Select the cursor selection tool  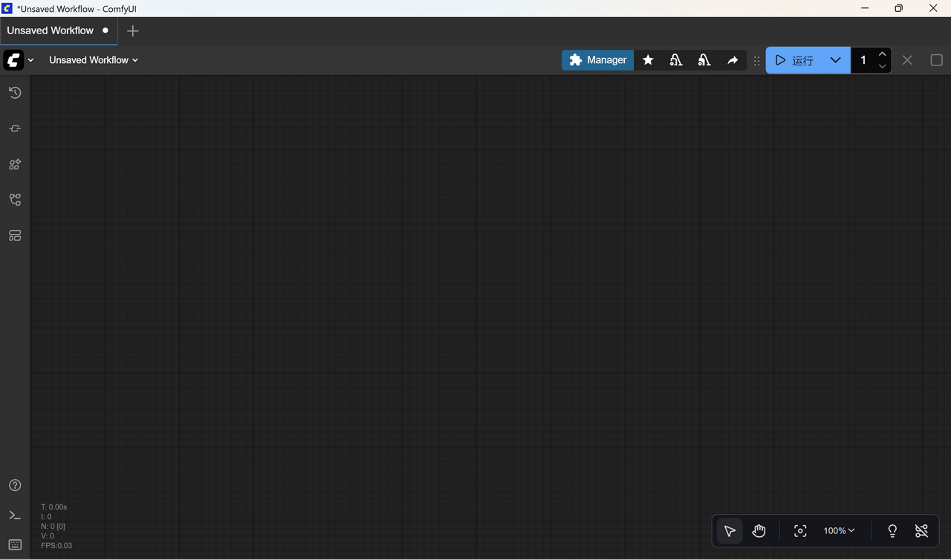(x=729, y=530)
